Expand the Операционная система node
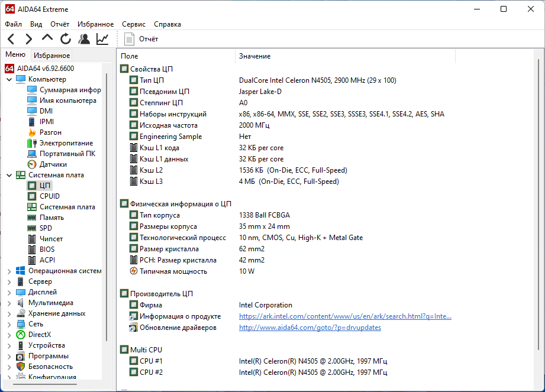 (x=9, y=271)
